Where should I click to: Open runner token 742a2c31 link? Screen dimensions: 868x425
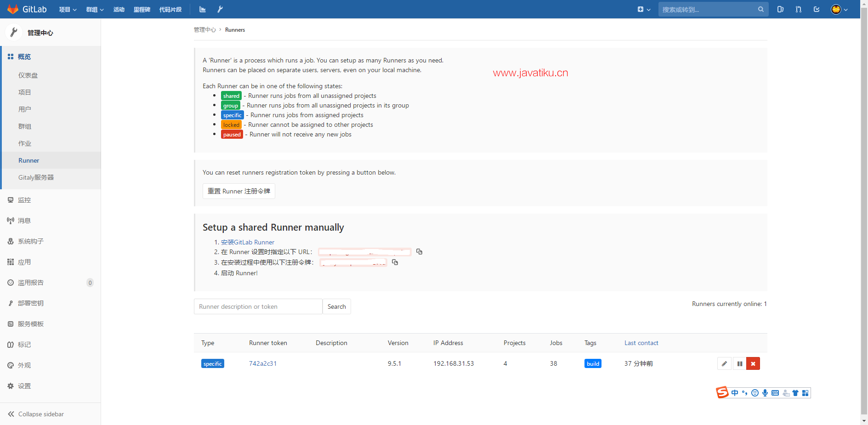pyautogui.click(x=263, y=363)
